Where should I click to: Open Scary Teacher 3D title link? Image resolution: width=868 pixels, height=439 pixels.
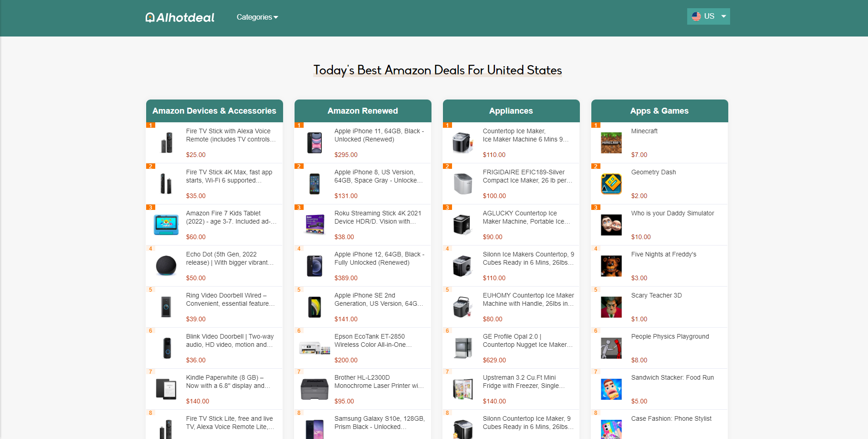point(656,295)
